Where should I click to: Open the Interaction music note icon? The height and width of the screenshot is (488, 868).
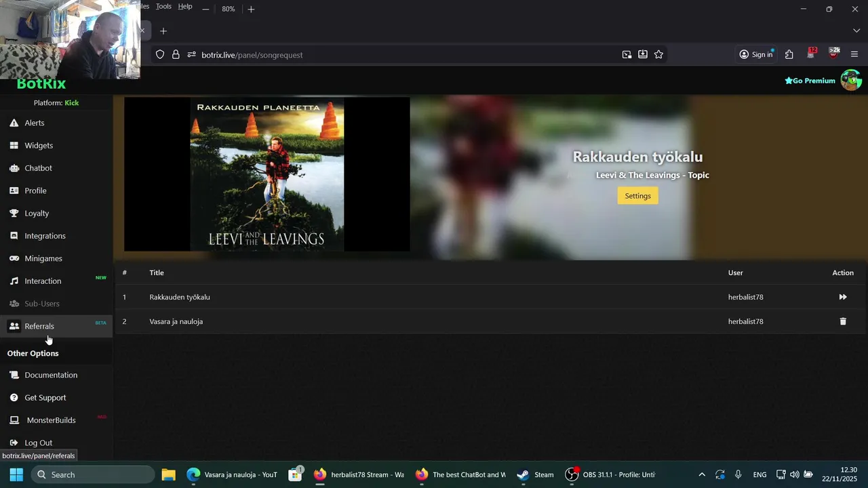click(x=14, y=281)
